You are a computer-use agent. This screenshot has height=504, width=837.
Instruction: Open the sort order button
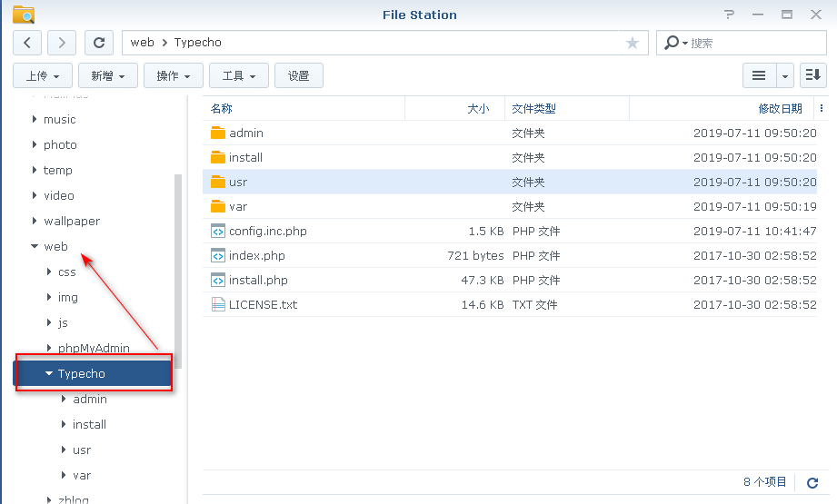[813, 75]
